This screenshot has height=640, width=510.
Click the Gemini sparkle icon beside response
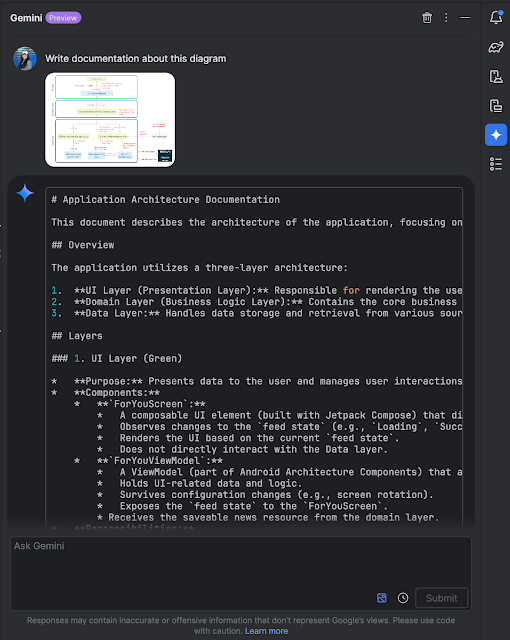click(x=25, y=193)
